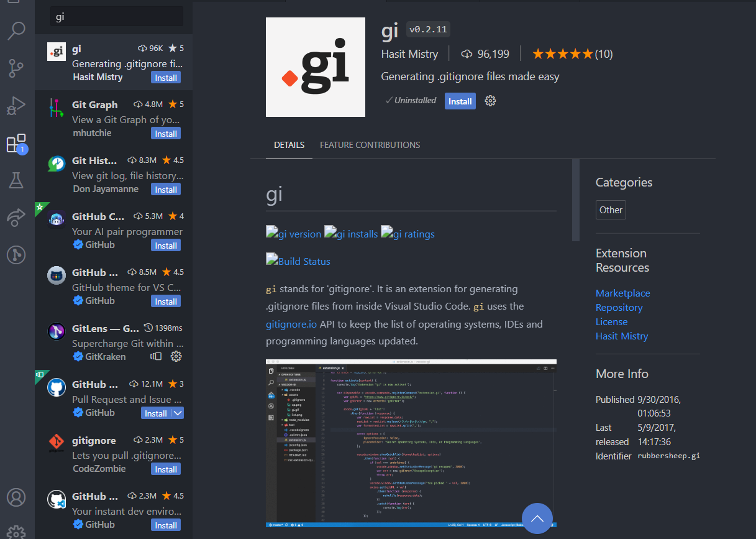
Task: Install the gi extension from details header
Action: point(460,101)
